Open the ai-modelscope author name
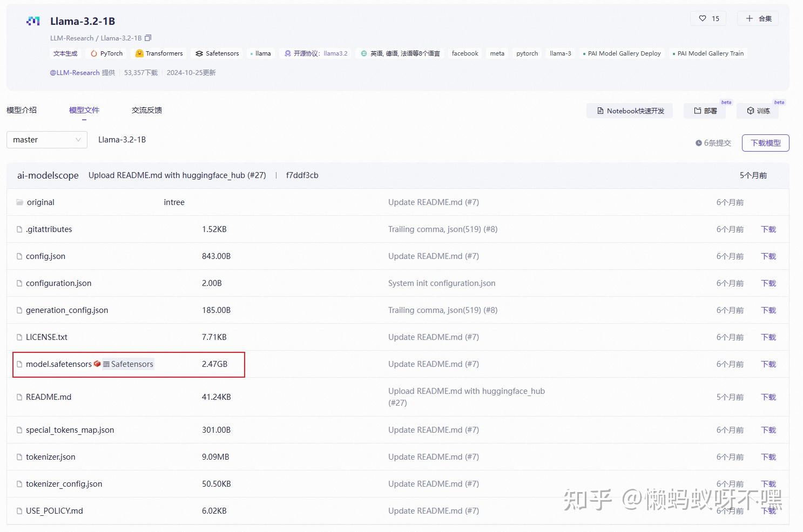803x532 pixels. [48, 175]
